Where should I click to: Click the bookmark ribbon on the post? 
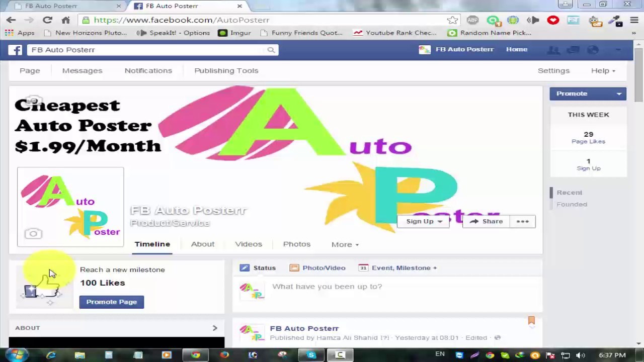(x=531, y=320)
